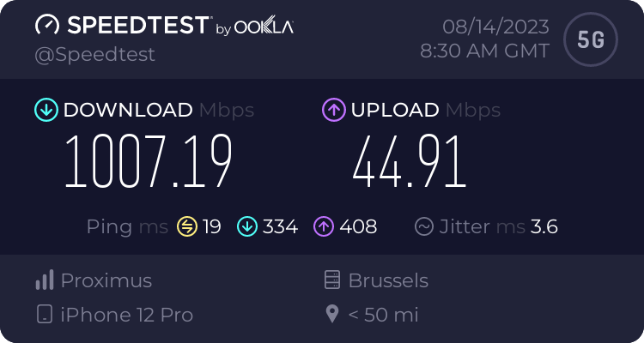
Task: Click the cyan download arrow icon
Action: [46, 110]
